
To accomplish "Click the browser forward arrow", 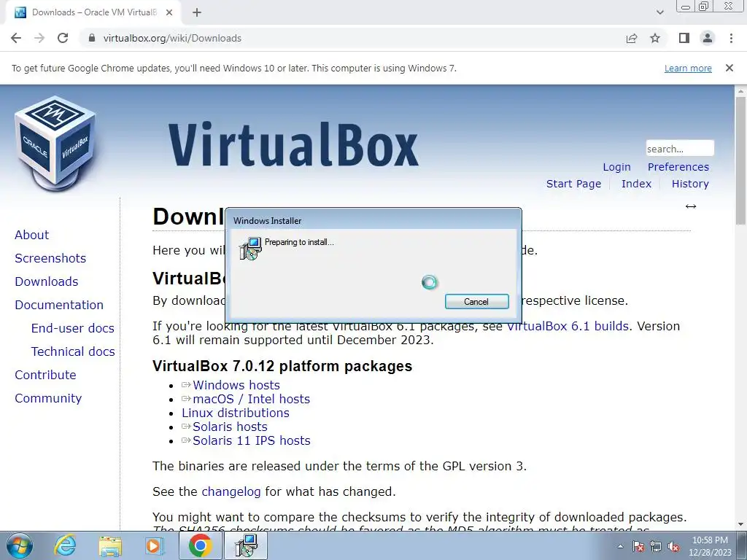I will [39, 38].
